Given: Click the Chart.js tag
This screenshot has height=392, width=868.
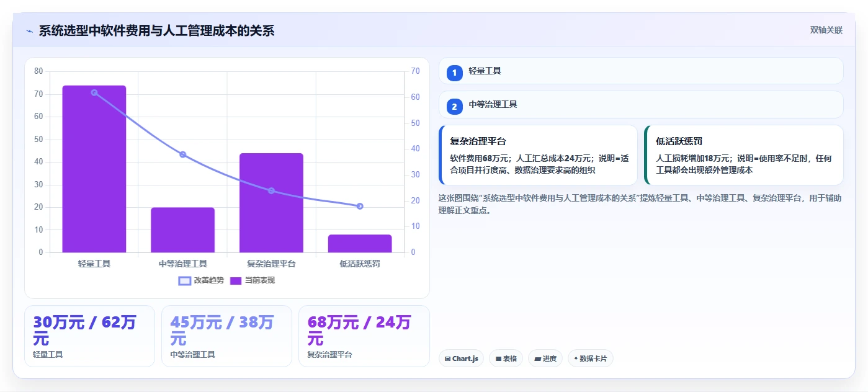Looking at the screenshot, I should coord(461,359).
